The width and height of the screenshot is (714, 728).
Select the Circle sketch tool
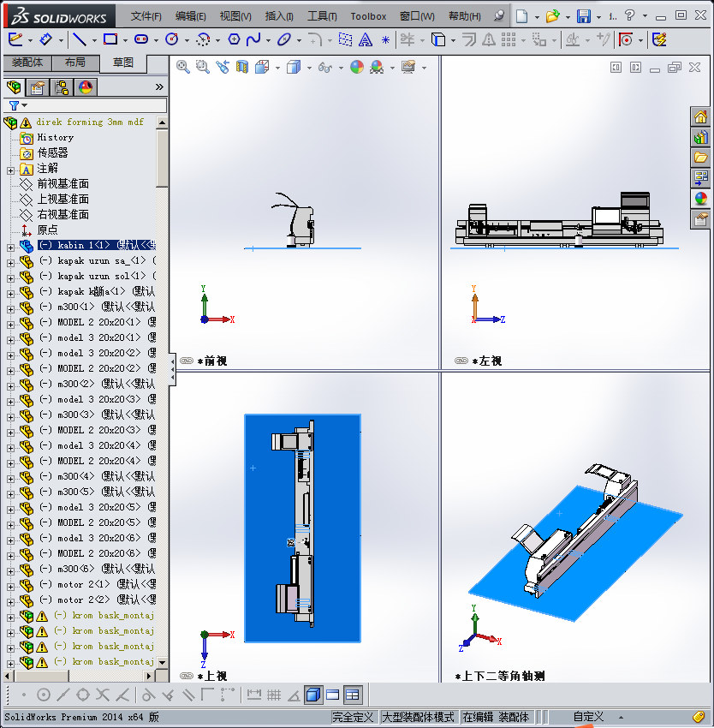[x=172, y=40]
